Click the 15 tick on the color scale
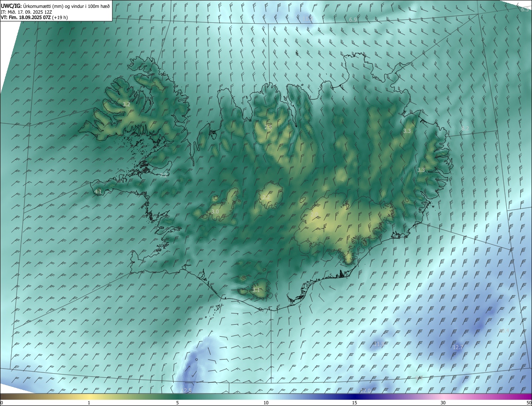 355,403
